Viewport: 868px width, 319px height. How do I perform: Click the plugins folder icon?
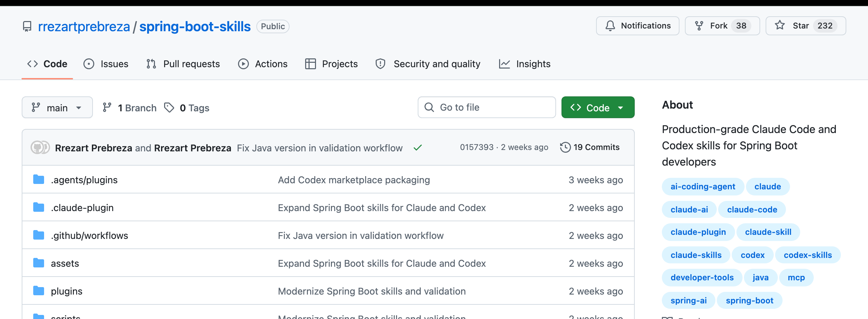click(39, 290)
